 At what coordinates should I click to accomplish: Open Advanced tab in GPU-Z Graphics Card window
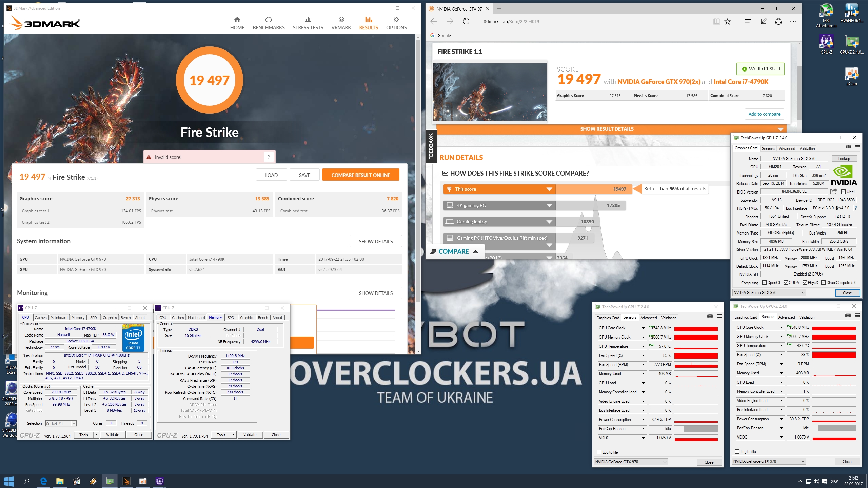click(787, 148)
